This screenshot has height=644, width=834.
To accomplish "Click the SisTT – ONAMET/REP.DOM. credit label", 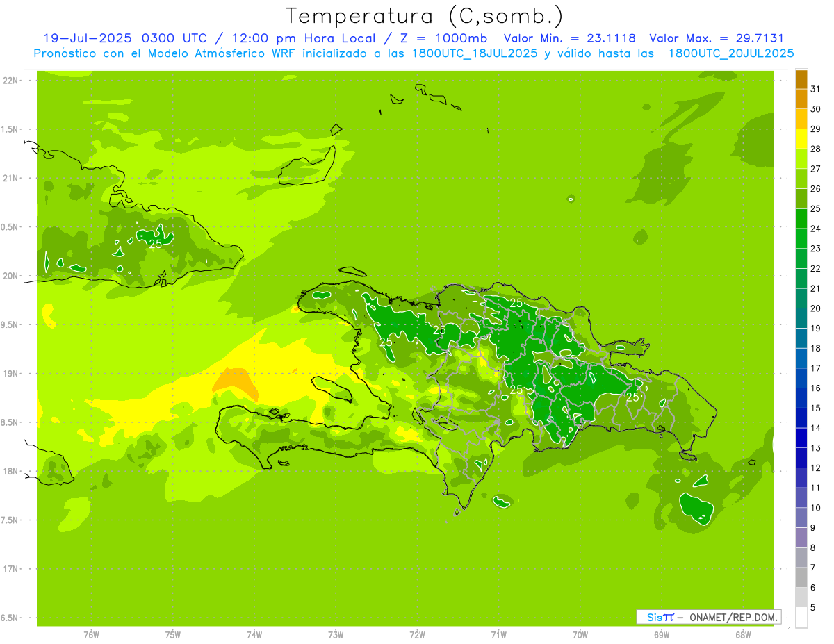I will (708, 617).
